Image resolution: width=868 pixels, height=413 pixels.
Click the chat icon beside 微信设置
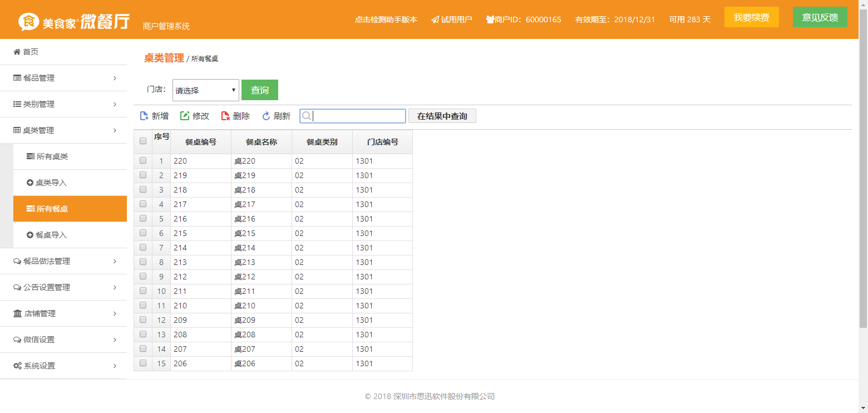[17, 340]
